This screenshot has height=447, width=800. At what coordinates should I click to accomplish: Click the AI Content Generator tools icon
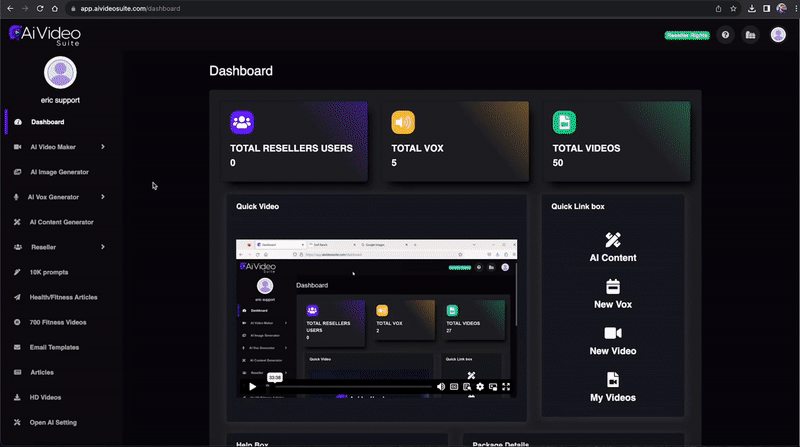[17, 222]
